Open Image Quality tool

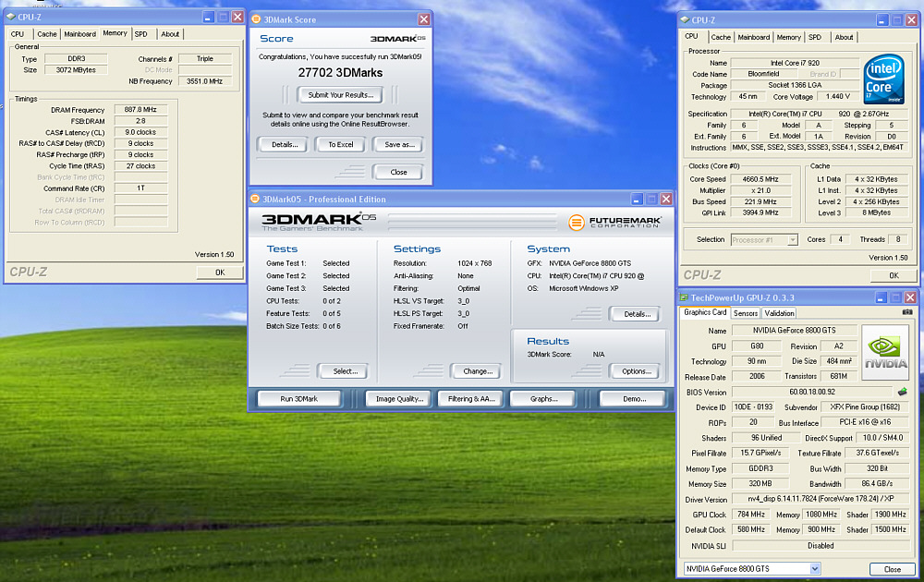(x=399, y=399)
